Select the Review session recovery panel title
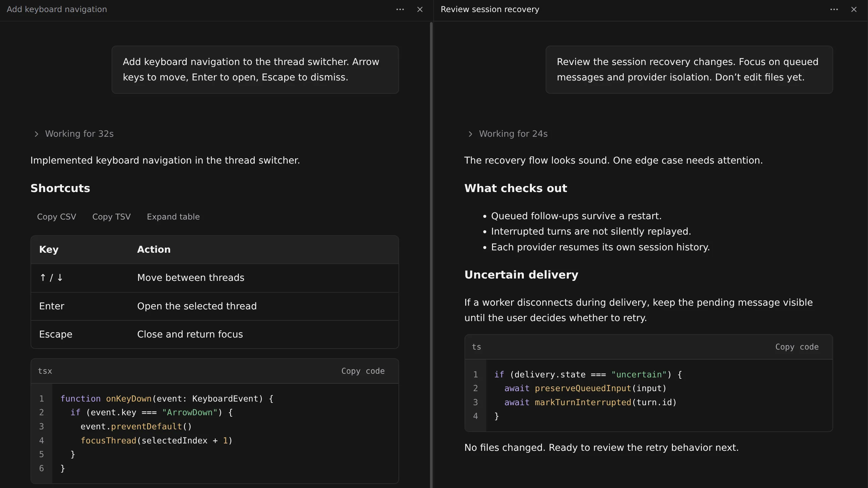 [490, 9]
